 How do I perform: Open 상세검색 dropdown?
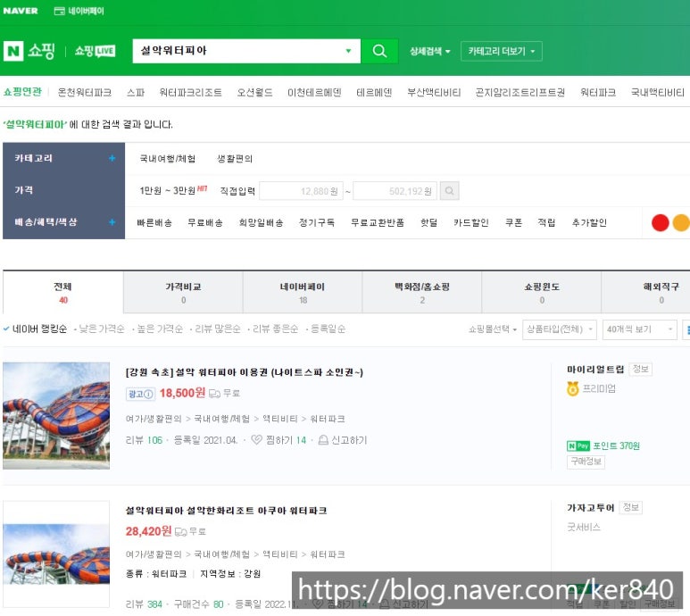430,51
